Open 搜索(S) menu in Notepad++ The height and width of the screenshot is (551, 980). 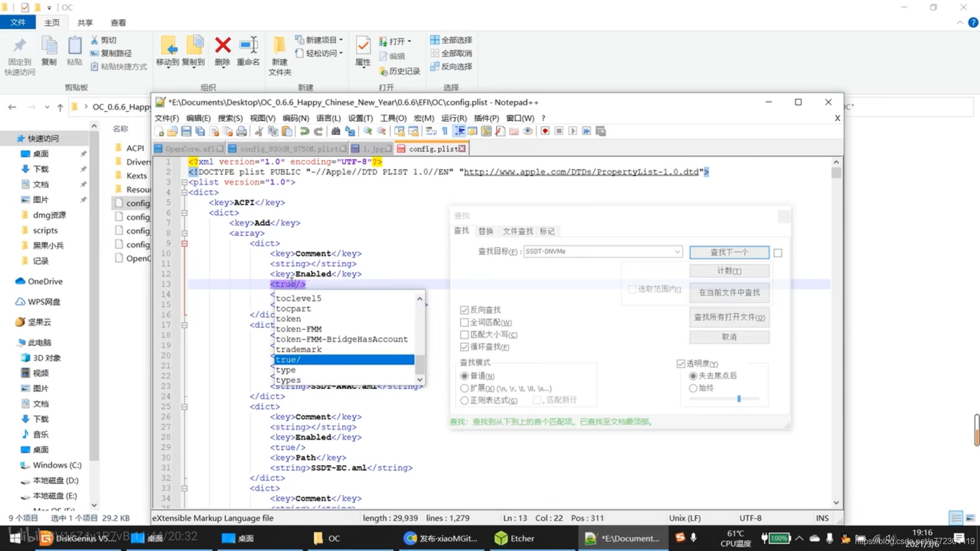tap(230, 118)
